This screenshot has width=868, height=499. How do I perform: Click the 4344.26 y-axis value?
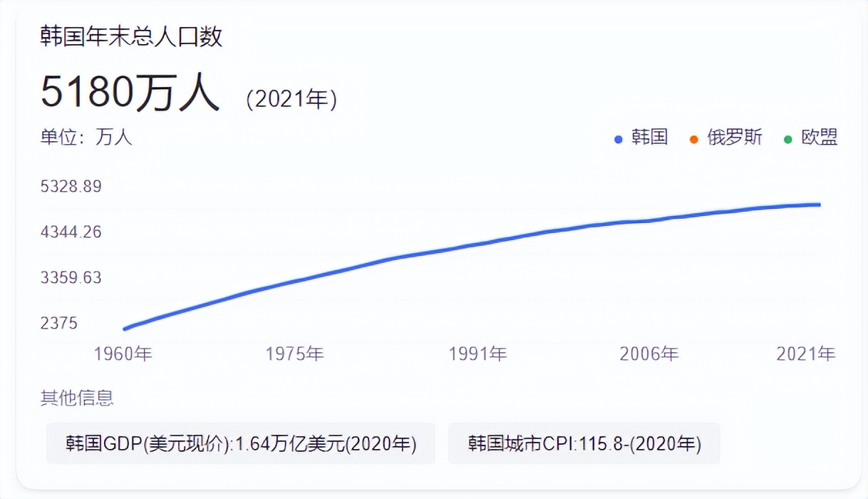pyautogui.click(x=71, y=232)
